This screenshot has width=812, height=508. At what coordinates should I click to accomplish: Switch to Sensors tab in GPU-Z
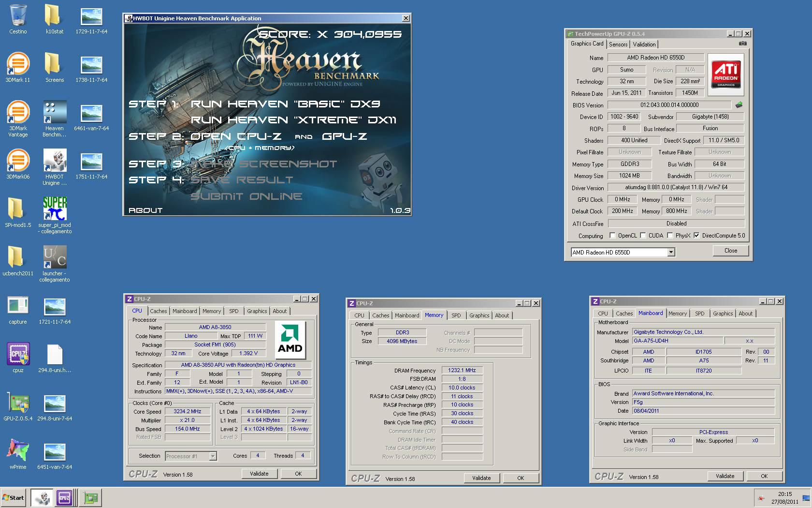click(x=618, y=44)
